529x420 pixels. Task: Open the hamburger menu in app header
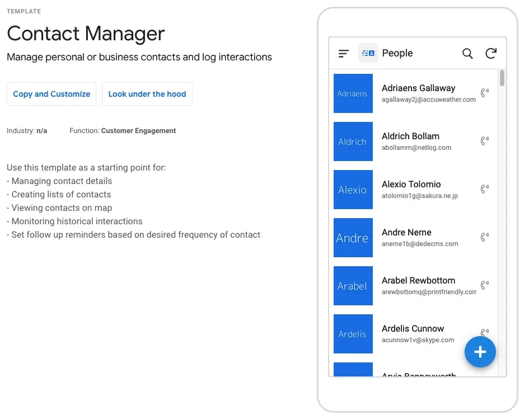pyautogui.click(x=344, y=54)
